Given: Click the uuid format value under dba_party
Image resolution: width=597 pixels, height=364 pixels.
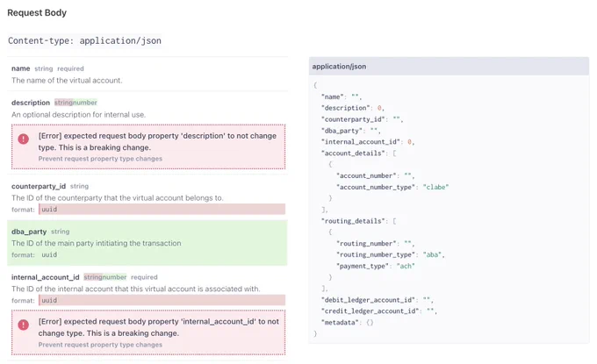Looking at the screenshot, I should point(49,255).
